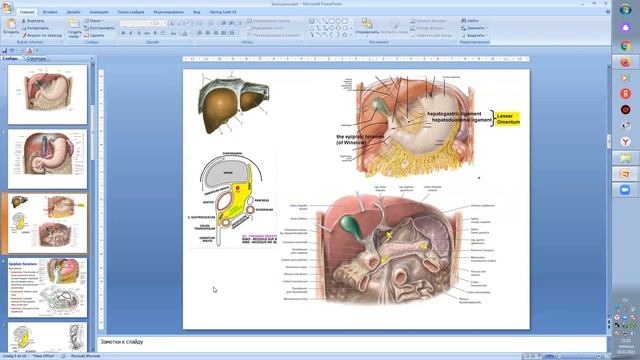Open line spacing dropdown

(241, 24)
